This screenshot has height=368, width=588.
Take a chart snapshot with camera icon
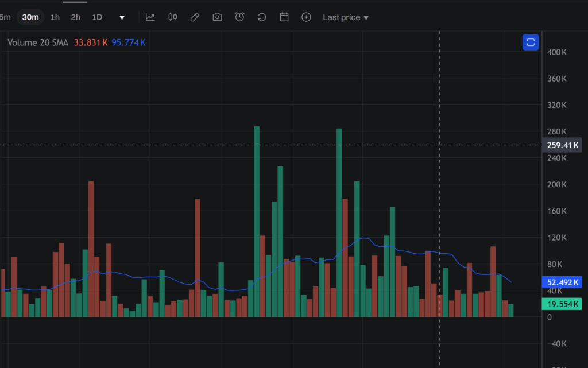(x=217, y=17)
